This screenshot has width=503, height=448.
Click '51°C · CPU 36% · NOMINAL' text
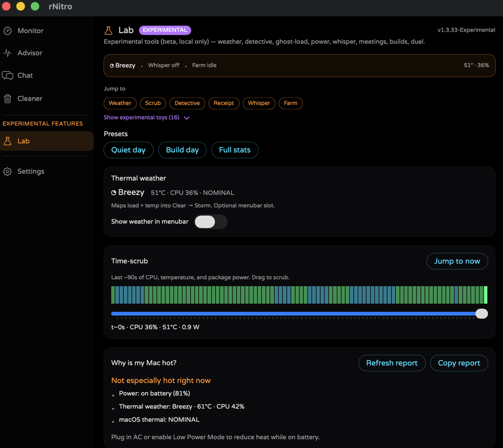(x=193, y=193)
